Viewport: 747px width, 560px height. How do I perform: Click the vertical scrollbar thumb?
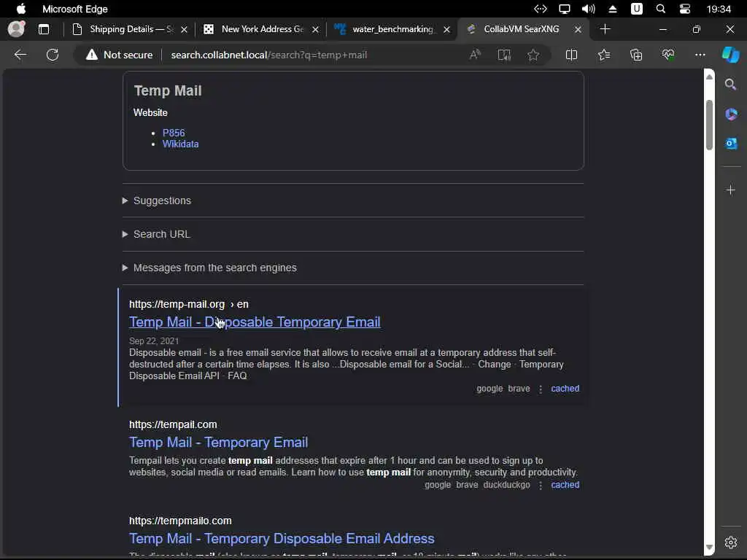(x=709, y=125)
